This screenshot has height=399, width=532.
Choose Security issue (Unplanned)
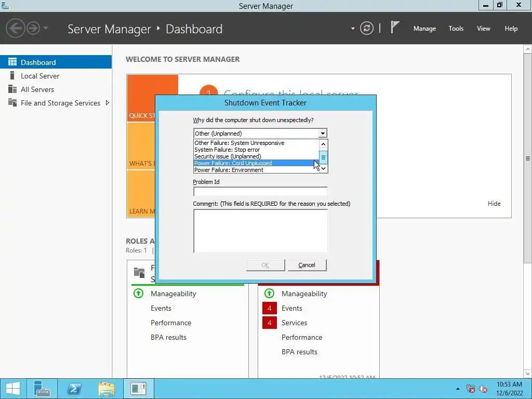coord(256,156)
